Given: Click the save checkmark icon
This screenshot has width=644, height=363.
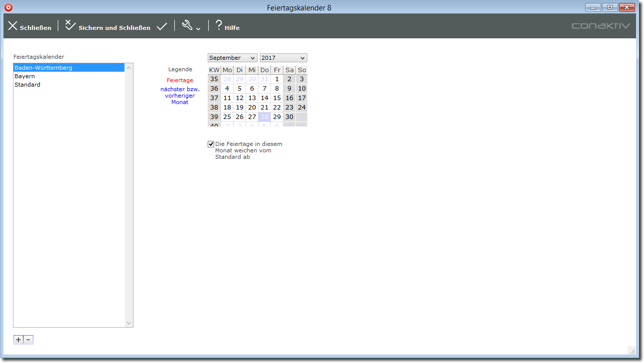Looking at the screenshot, I should click(161, 26).
